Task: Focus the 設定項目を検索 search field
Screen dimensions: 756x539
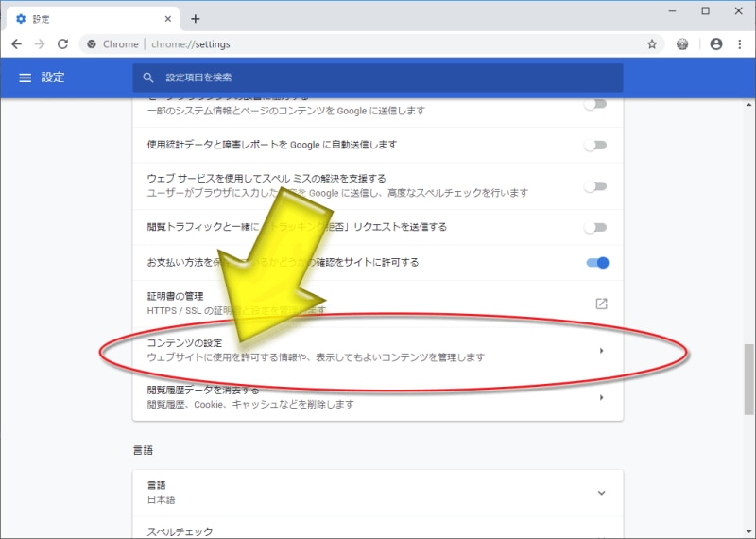Action: pos(377,78)
